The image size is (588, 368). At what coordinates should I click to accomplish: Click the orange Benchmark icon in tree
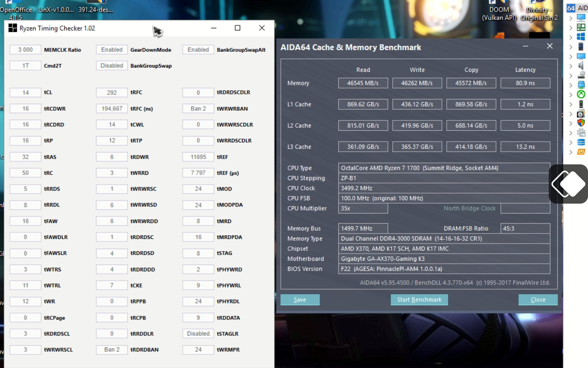point(581,152)
